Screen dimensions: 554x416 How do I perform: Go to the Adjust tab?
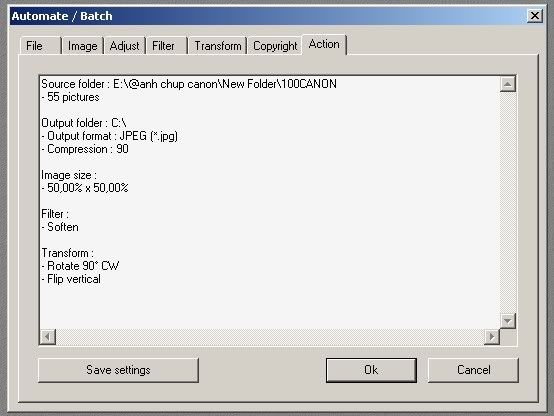[124, 46]
